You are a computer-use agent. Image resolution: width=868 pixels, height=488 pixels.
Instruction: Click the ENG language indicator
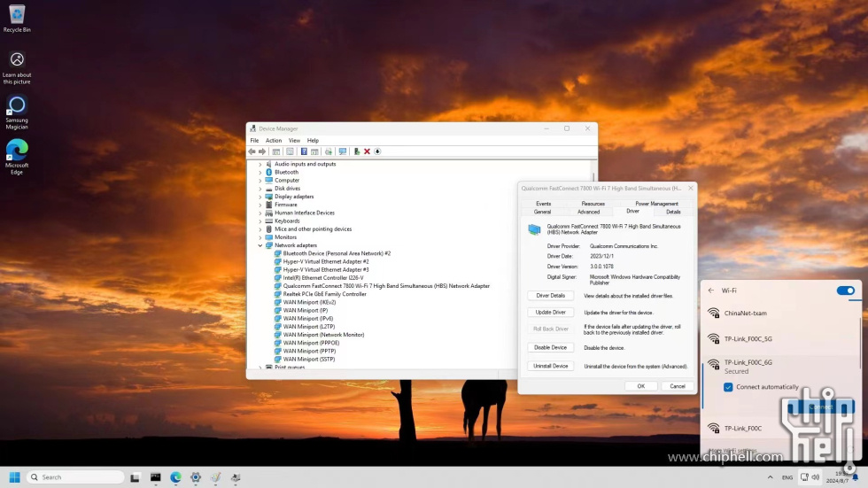pyautogui.click(x=787, y=477)
